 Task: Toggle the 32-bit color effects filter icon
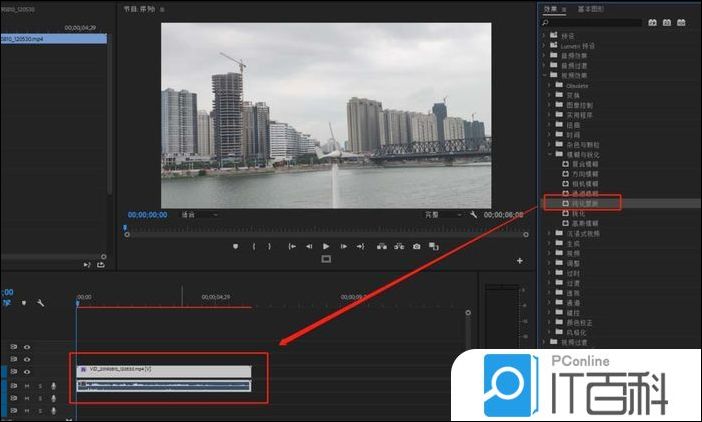[x=667, y=22]
